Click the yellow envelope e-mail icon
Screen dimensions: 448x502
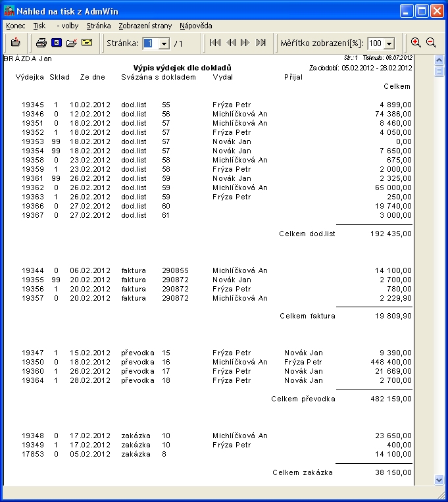87,42
